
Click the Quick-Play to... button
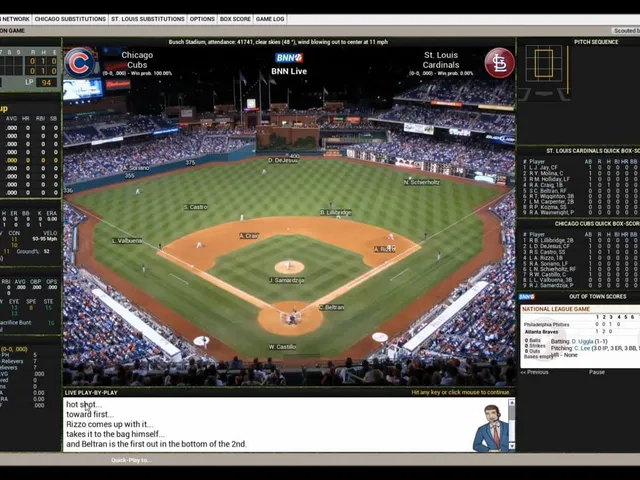click(131, 460)
